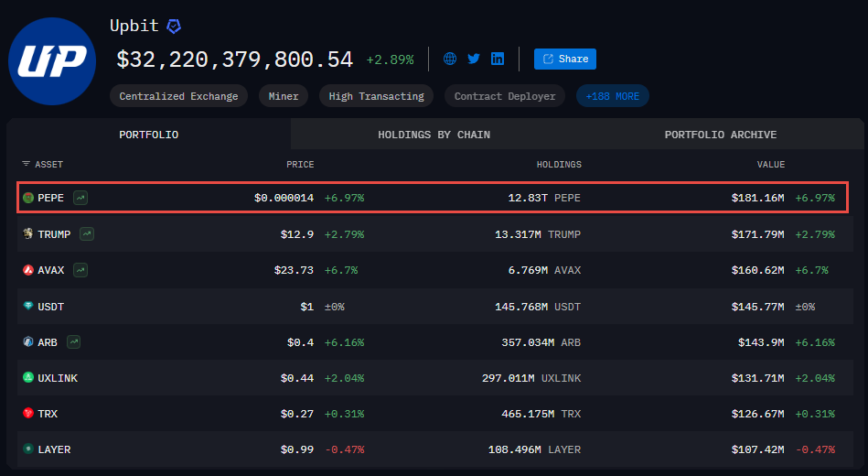Sort by the PRICE column header
This screenshot has height=476, width=868.
pyautogui.click(x=300, y=165)
